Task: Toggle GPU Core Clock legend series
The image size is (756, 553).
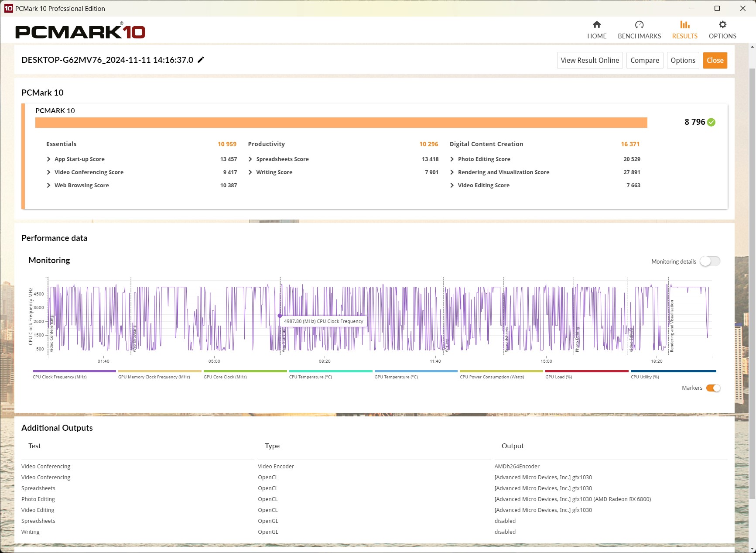Action: pos(245,374)
